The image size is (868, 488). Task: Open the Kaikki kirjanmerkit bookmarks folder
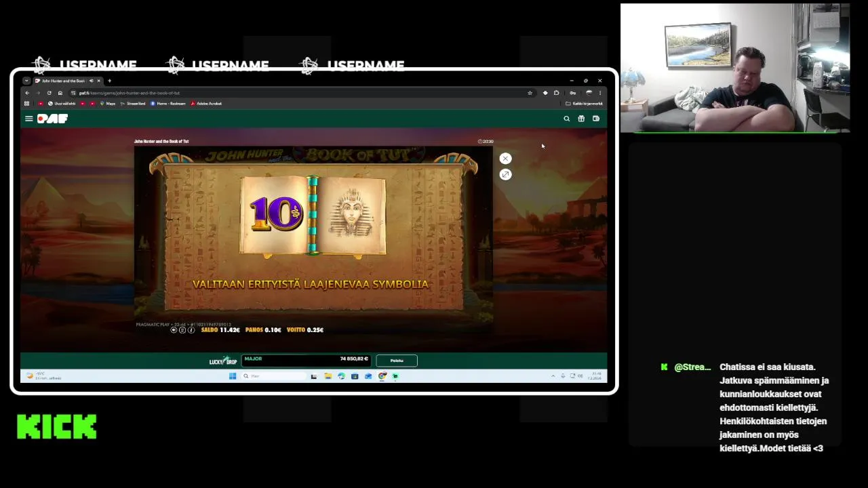click(x=584, y=104)
